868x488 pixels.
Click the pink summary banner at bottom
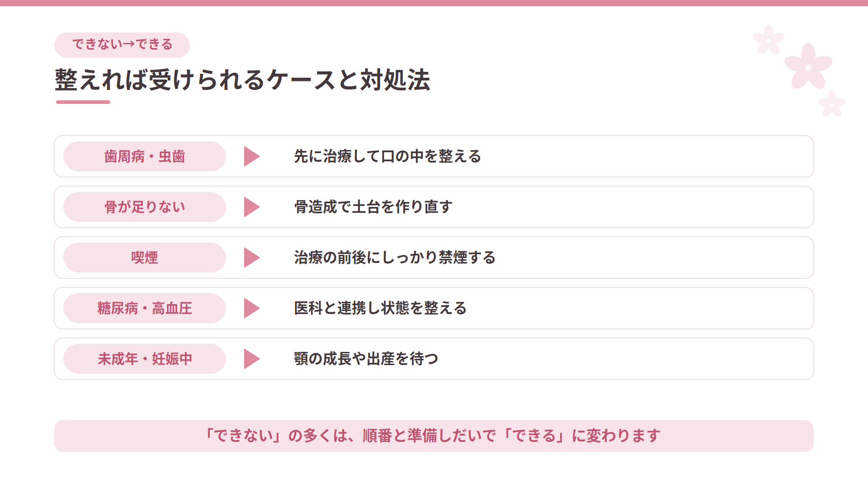pos(434,436)
